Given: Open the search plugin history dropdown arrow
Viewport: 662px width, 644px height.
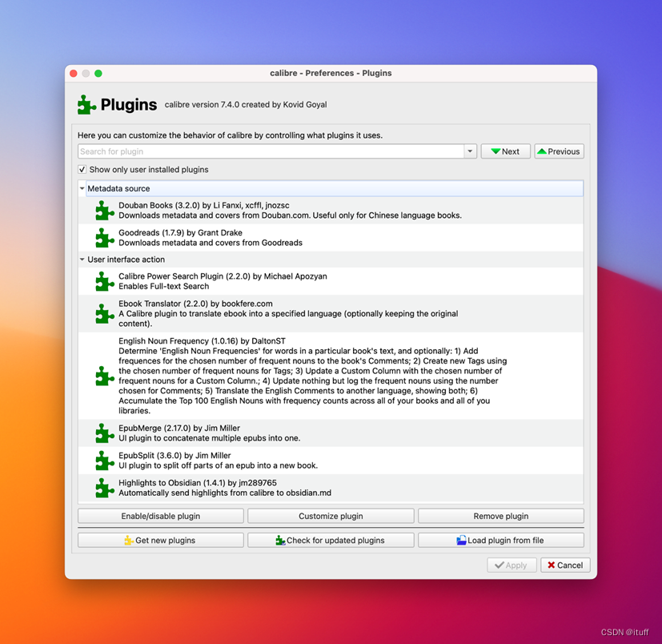Looking at the screenshot, I should pyautogui.click(x=470, y=151).
